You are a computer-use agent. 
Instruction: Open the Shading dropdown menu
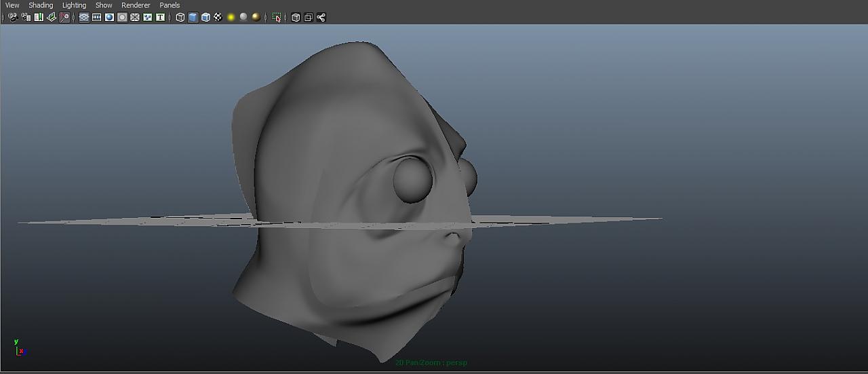point(41,5)
